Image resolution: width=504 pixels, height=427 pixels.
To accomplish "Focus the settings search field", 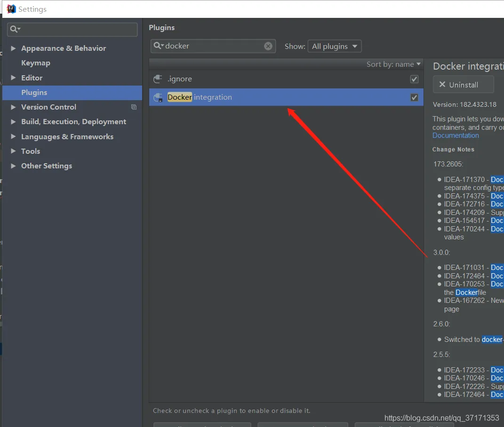I will 72,30.
